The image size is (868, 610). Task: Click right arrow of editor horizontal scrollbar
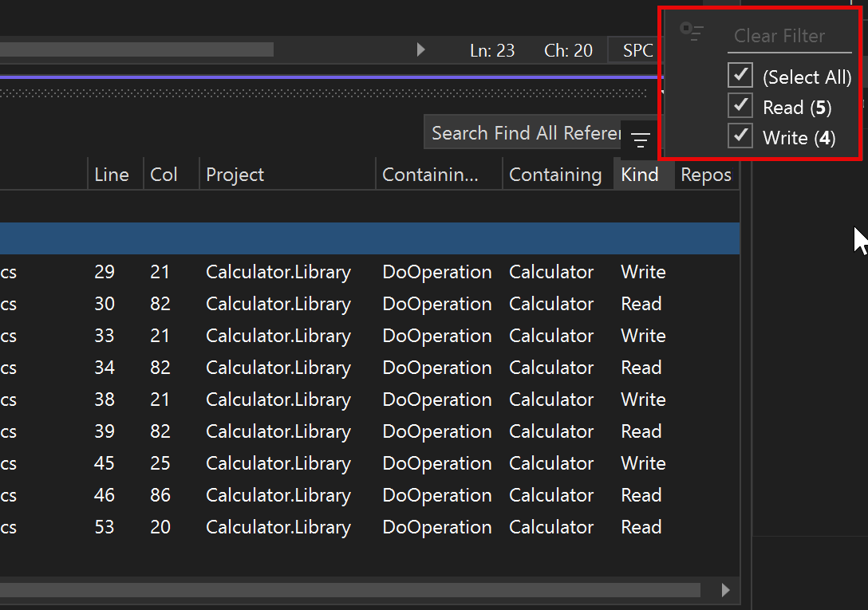[420, 49]
